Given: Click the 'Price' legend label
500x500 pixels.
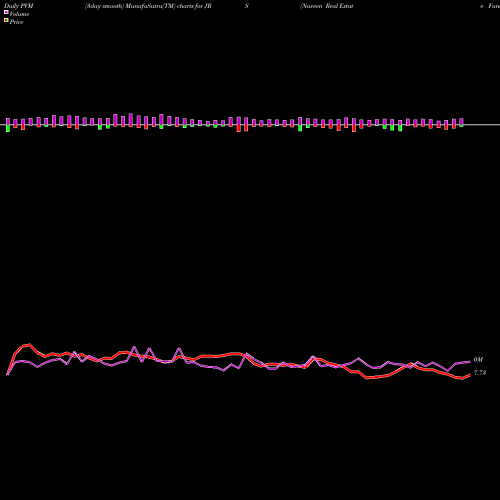Looking at the screenshot, I should [x=16, y=22].
